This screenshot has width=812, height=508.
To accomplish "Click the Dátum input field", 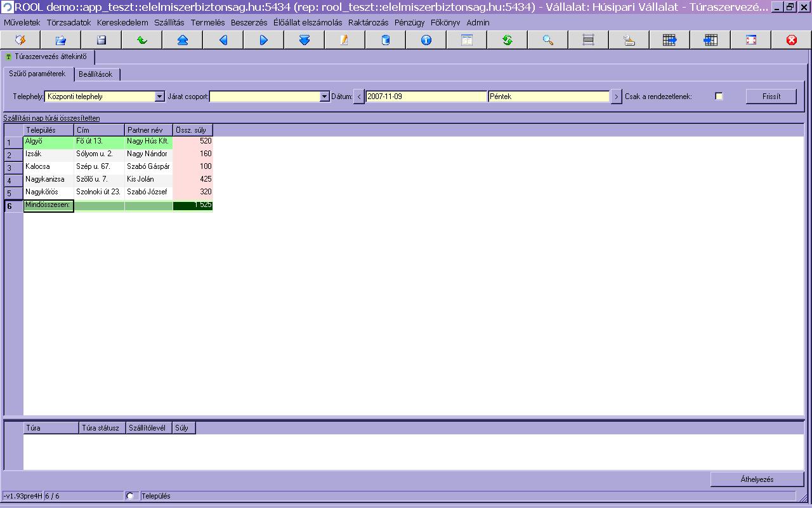I will [x=426, y=97].
